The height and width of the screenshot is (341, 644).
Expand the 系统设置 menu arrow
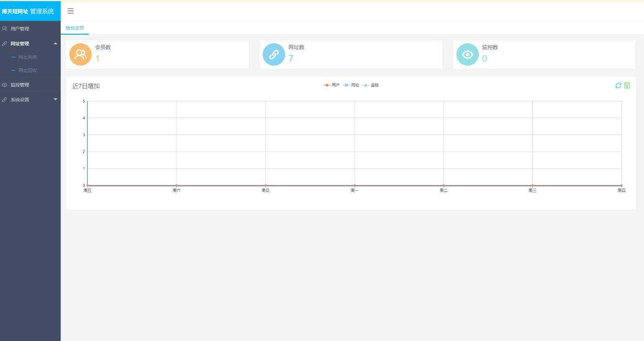(55, 99)
